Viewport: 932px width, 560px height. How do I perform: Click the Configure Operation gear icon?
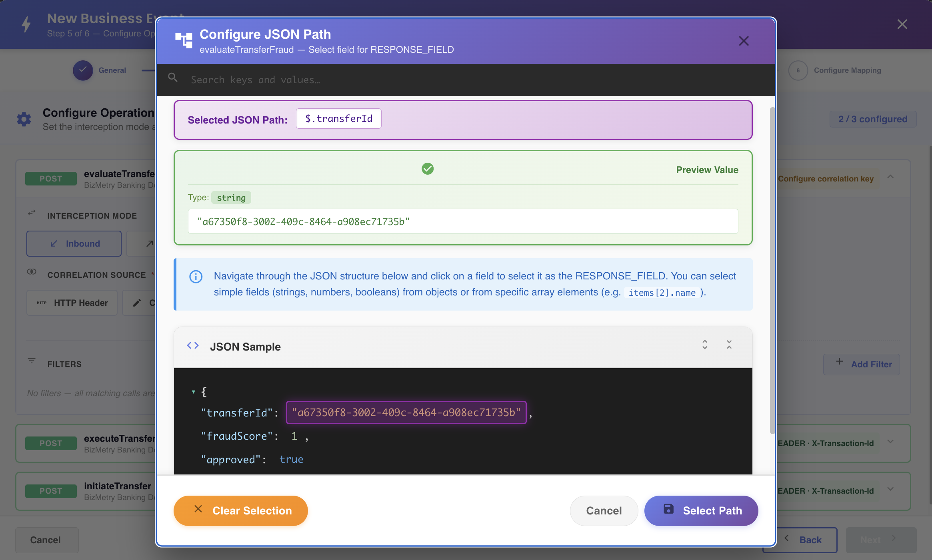click(x=24, y=119)
